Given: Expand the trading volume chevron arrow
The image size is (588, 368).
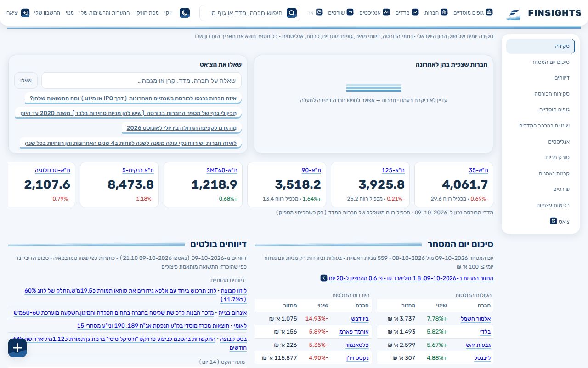Looking at the screenshot, I should (x=324, y=278).
